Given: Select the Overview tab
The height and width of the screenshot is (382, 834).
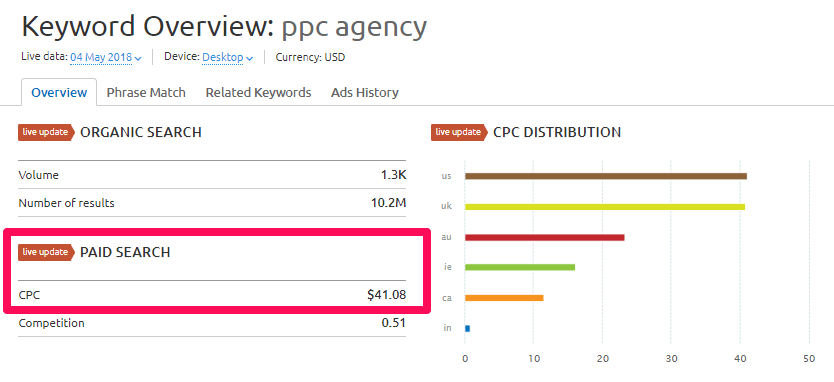Looking at the screenshot, I should [59, 93].
